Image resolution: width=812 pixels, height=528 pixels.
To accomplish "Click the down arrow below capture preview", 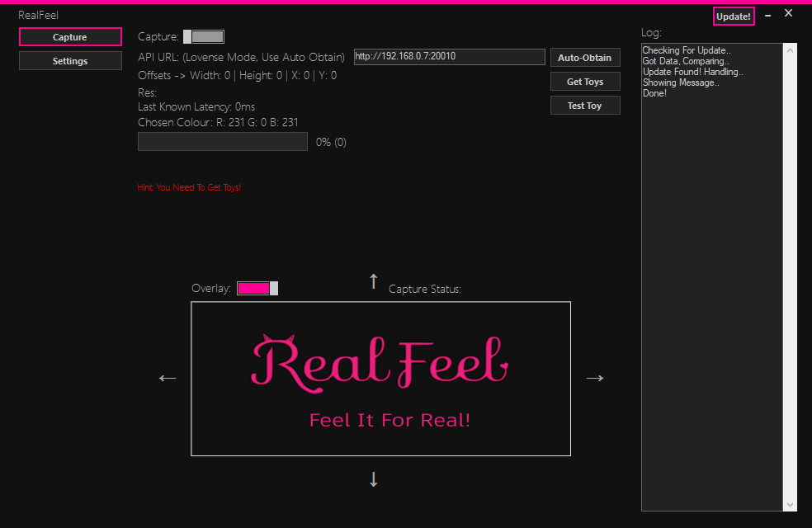I will pos(373,479).
